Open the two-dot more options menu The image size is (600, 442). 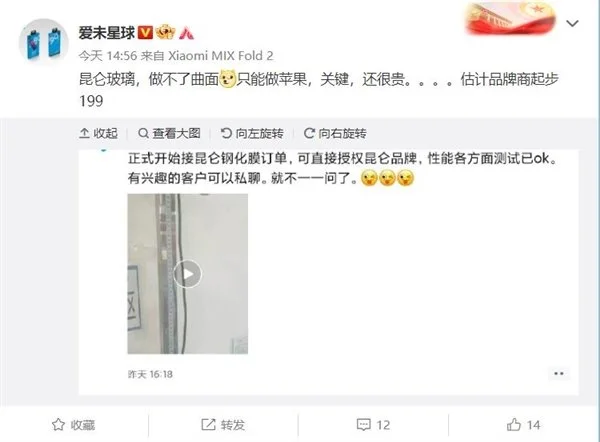[x=559, y=373]
